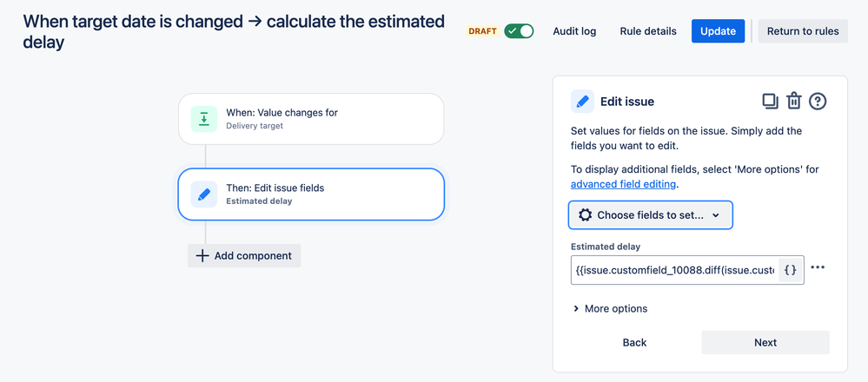Image resolution: width=868 pixels, height=382 pixels.
Task: Open help with the question mark icon
Action: click(817, 102)
